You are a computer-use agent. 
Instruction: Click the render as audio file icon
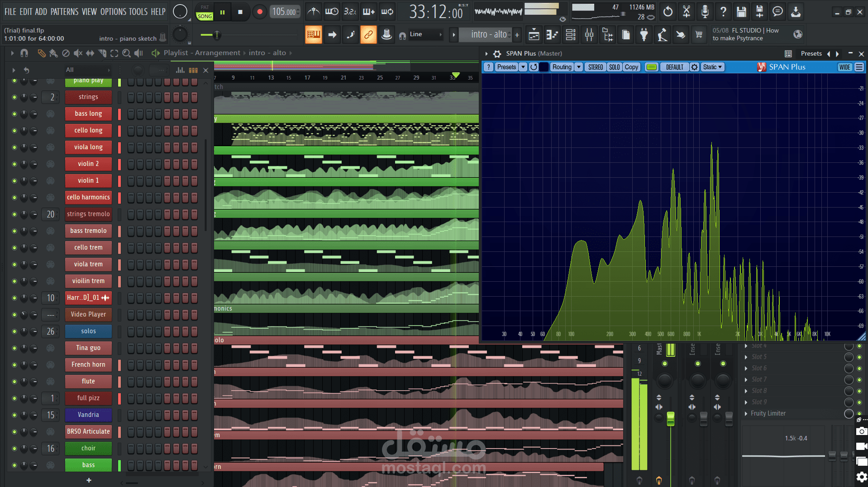click(x=759, y=12)
